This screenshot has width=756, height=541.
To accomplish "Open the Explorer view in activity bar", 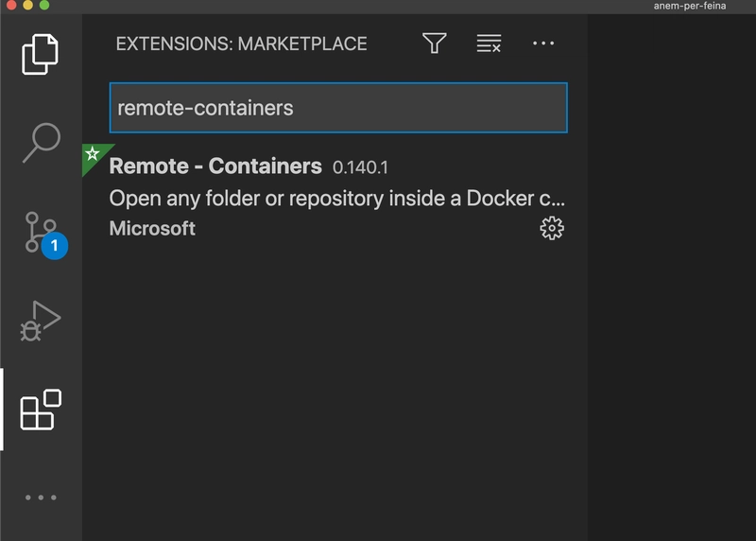I will pos(41,54).
